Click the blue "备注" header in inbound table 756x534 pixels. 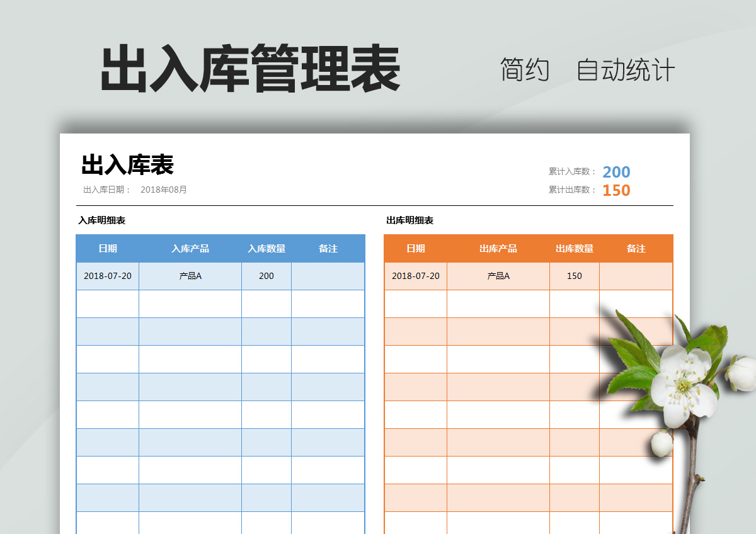point(328,249)
